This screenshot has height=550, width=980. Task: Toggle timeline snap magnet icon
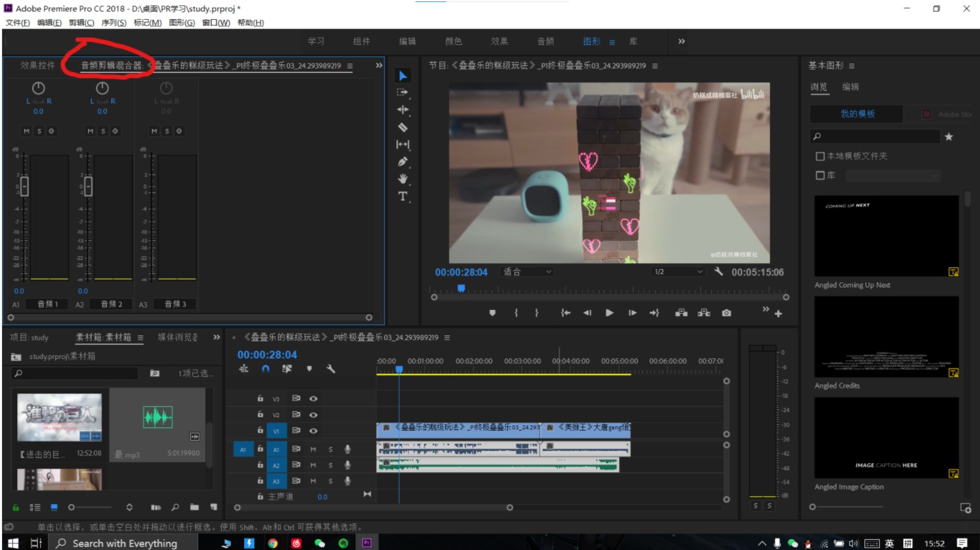pyautogui.click(x=266, y=369)
